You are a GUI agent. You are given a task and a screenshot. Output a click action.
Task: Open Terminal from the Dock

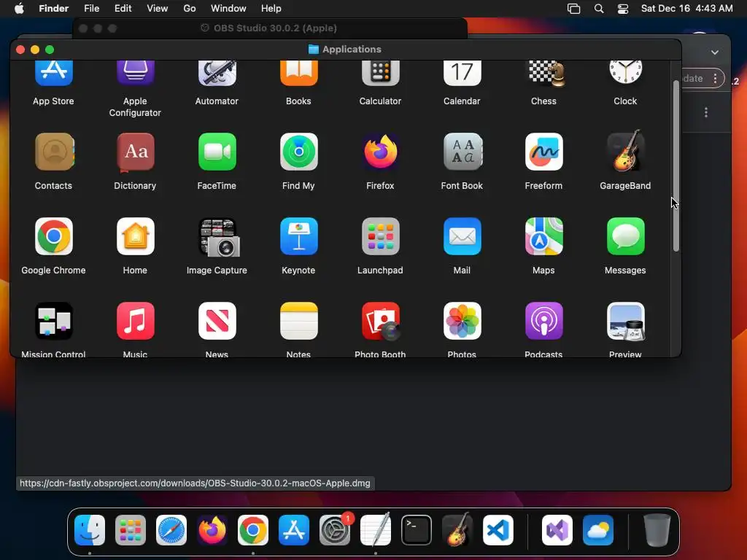click(417, 529)
